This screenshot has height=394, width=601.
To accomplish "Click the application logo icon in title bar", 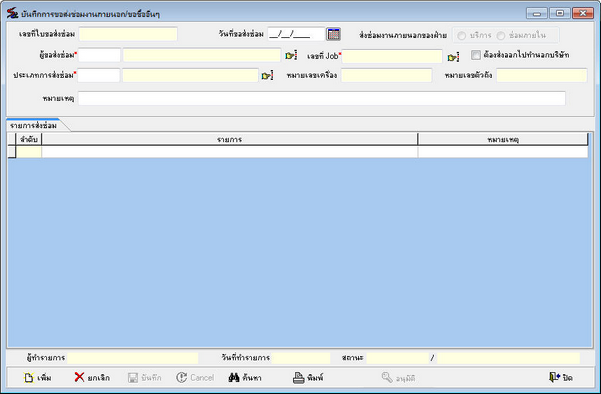I will (x=12, y=13).
